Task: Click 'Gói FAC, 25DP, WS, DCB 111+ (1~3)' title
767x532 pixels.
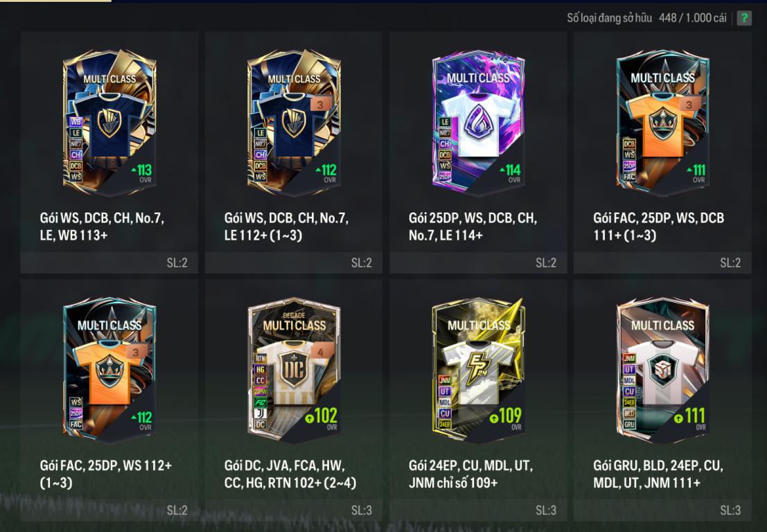Action: pos(659,227)
